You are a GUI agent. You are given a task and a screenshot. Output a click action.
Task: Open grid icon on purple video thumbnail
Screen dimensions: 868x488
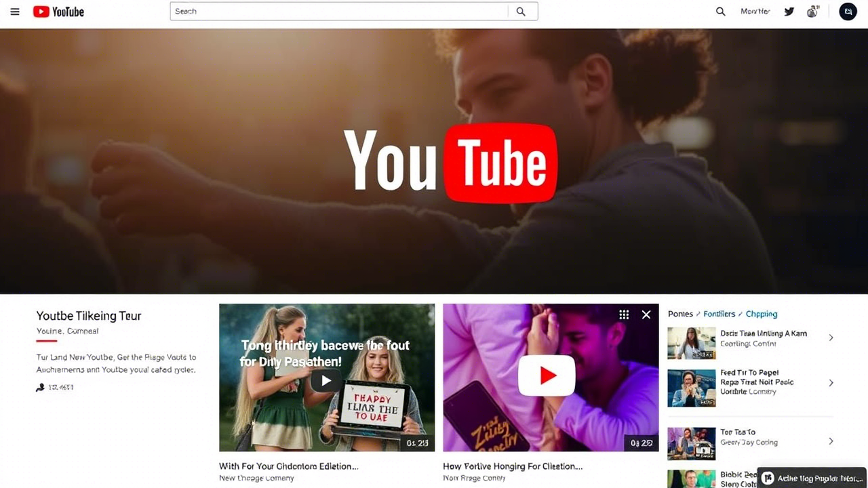click(624, 314)
